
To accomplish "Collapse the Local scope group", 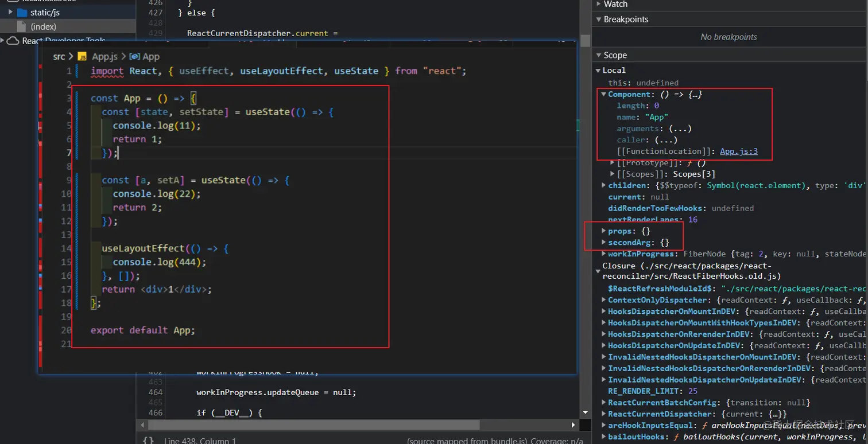I will point(598,70).
